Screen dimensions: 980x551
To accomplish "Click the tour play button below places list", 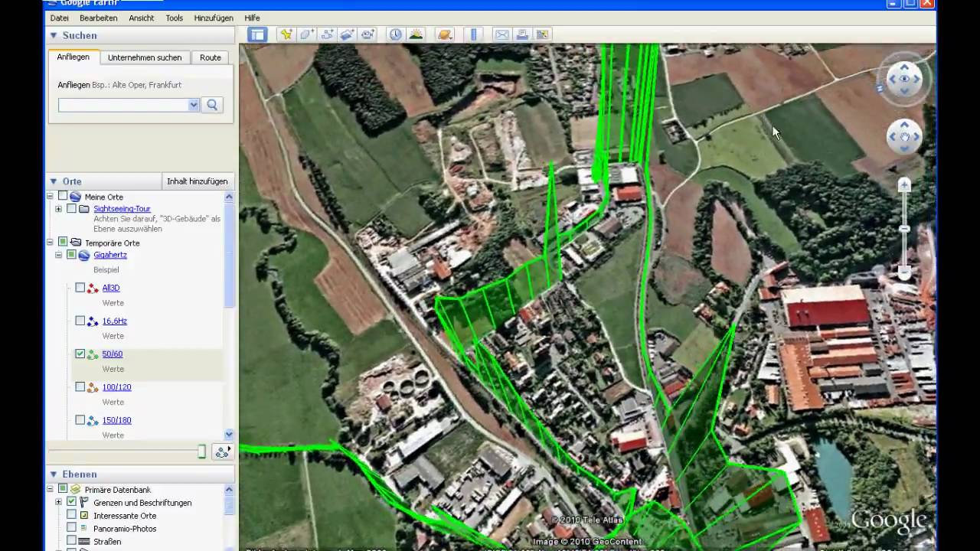I will [221, 452].
